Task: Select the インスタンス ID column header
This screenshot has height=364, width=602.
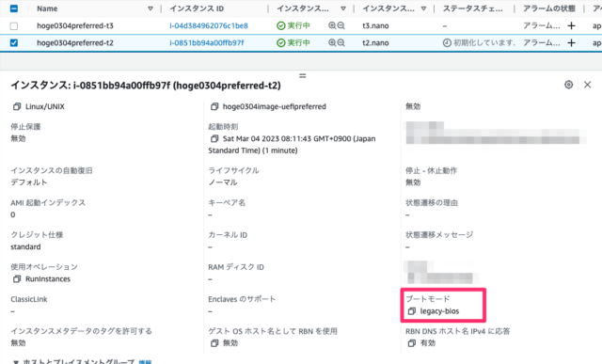Action: coord(197,8)
